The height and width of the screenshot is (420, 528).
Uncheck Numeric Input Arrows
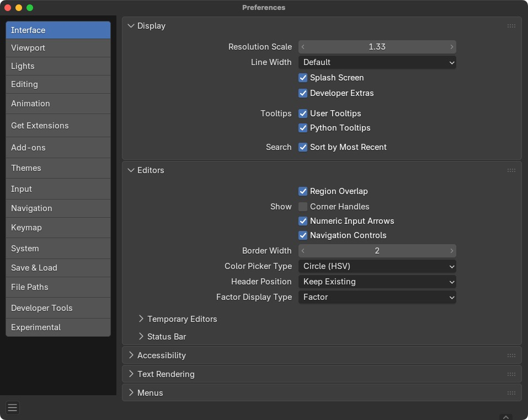[303, 221]
